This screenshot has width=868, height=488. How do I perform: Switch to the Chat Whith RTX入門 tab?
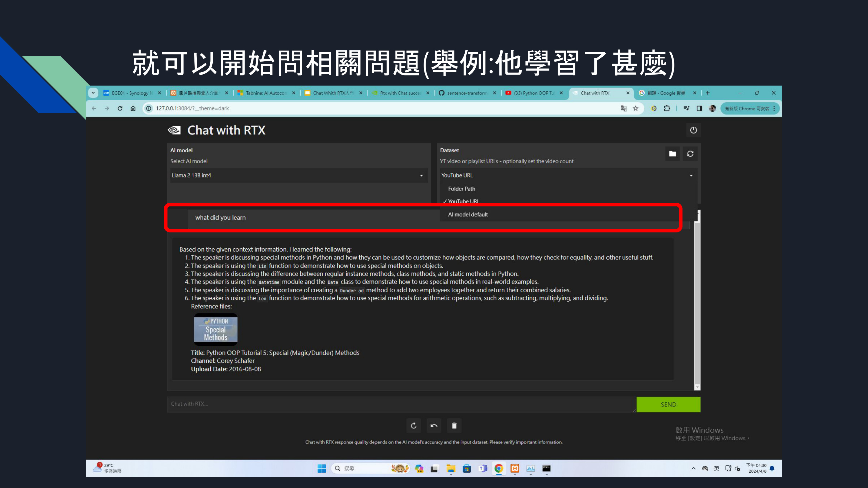click(333, 93)
